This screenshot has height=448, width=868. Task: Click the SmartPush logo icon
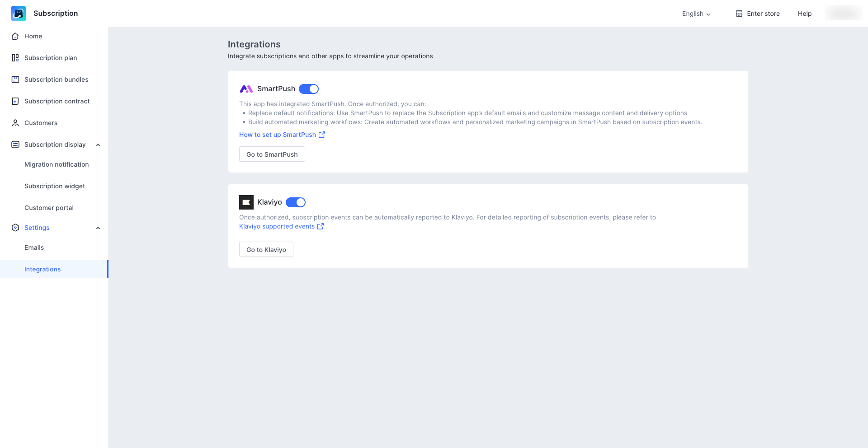coord(246,89)
